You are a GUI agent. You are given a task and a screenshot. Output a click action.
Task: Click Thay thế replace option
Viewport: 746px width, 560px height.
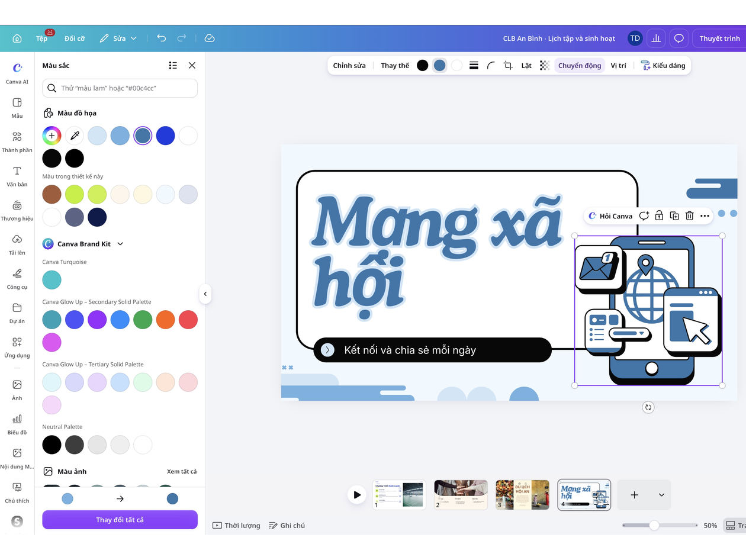tap(395, 65)
